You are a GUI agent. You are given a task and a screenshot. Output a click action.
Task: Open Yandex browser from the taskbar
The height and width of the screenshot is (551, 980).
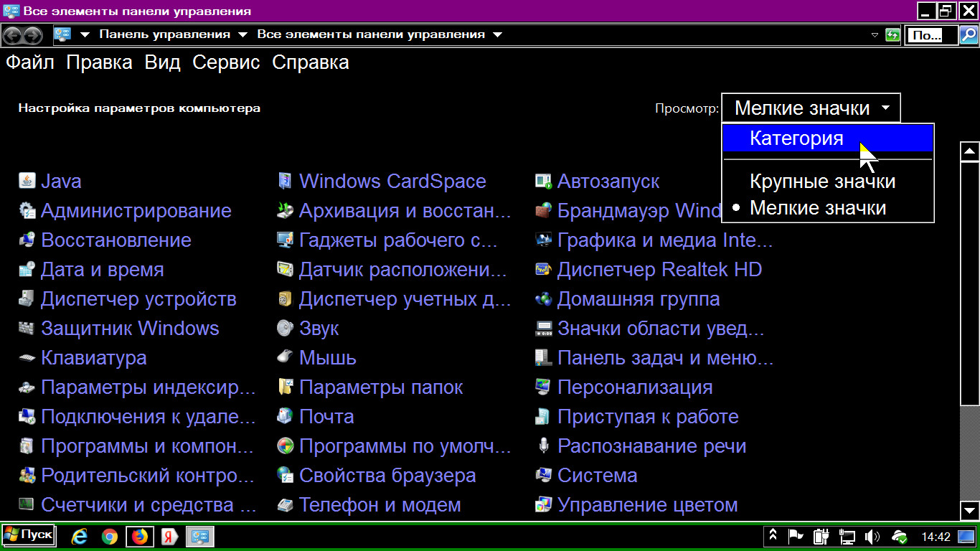[x=169, y=536]
